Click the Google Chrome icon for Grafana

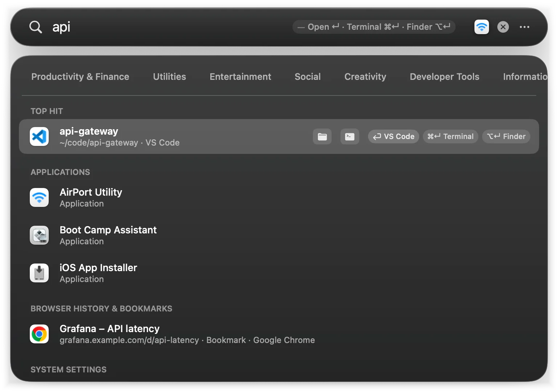39,334
